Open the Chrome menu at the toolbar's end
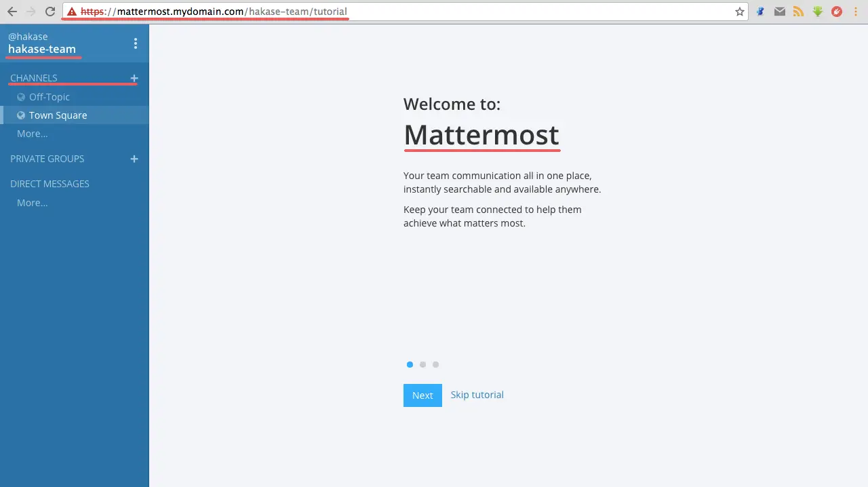 (x=856, y=12)
